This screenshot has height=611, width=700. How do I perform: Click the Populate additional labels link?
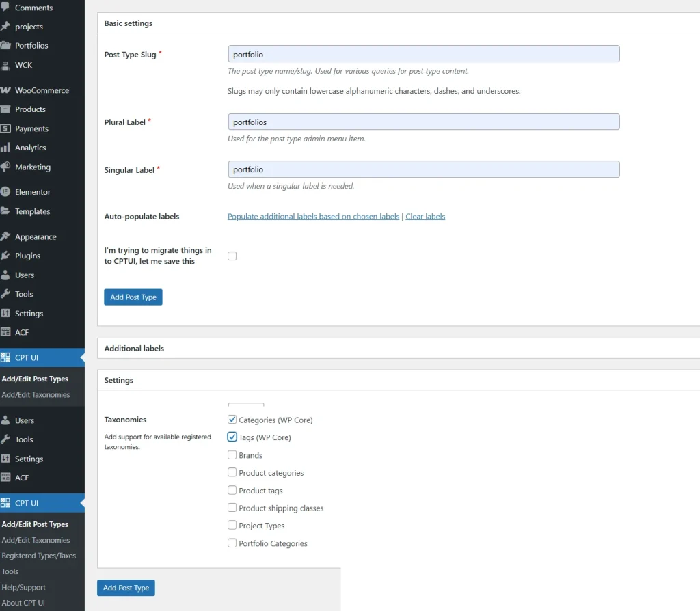pyautogui.click(x=313, y=216)
